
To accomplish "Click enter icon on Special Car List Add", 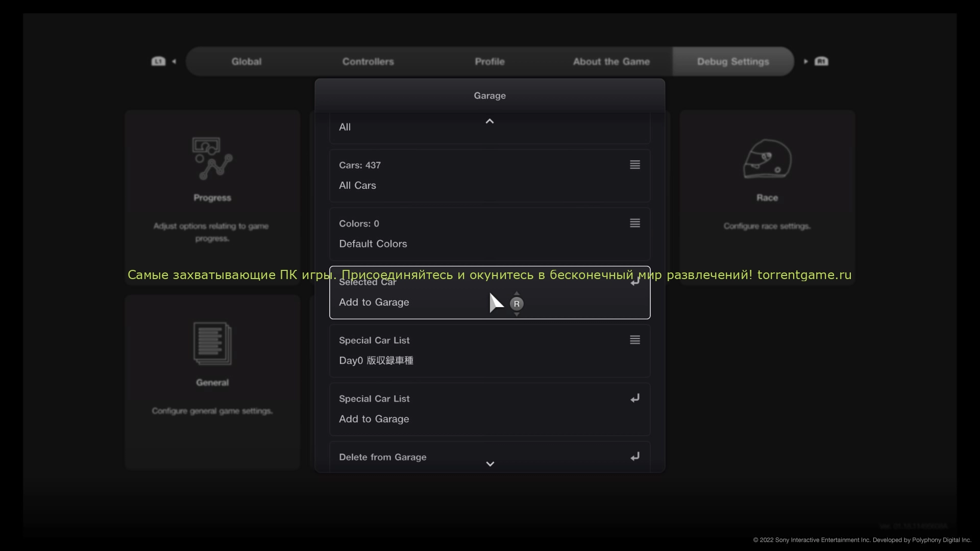I will (x=635, y=398).
